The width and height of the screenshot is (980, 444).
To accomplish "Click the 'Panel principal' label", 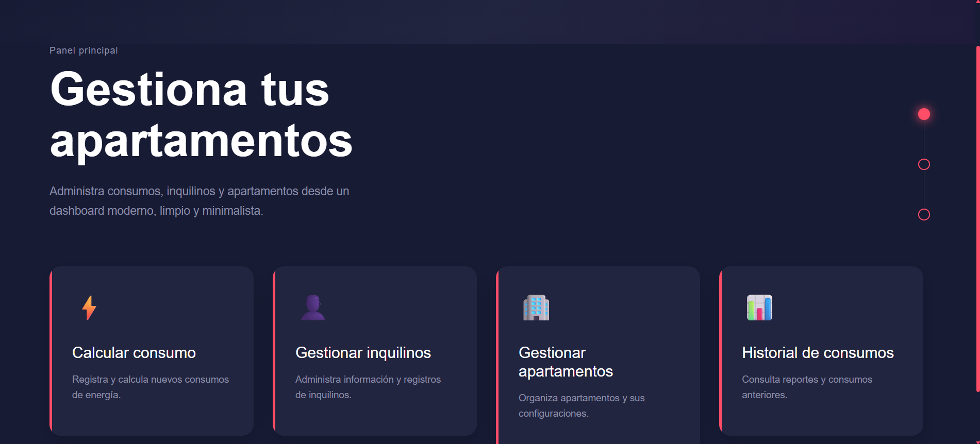I will [x=84, y=50].
